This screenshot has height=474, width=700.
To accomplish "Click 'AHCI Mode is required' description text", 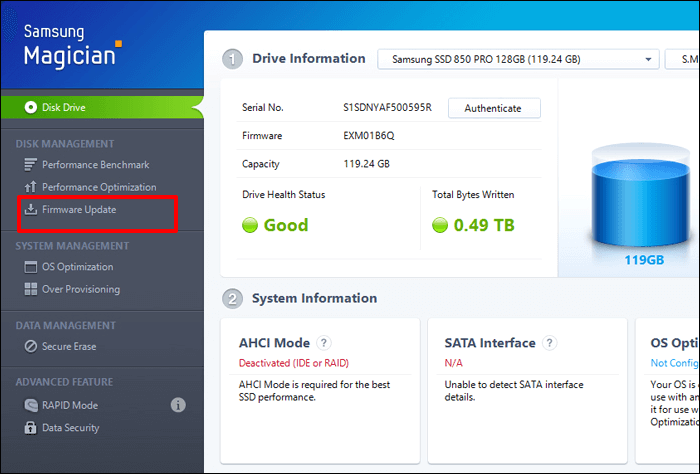I will [314, 391].
